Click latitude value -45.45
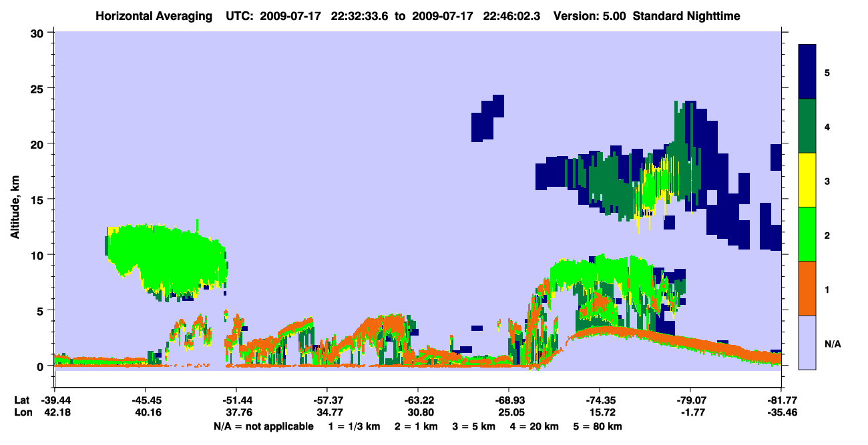 (x=145, y=400)
